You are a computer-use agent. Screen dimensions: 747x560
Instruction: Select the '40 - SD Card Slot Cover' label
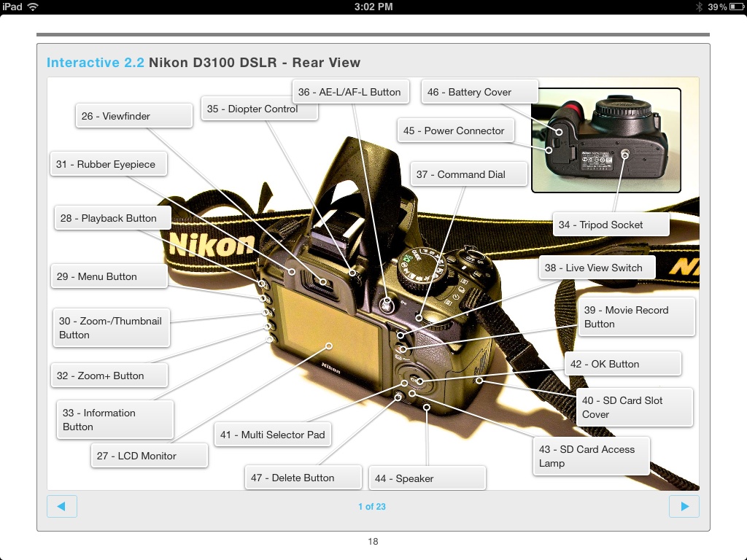[634, 407]
